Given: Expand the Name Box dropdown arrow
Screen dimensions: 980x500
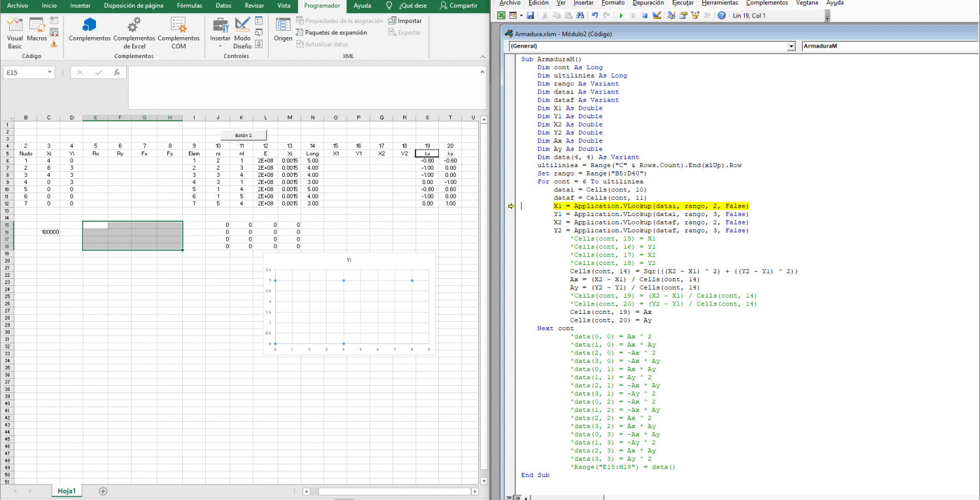Looking at the screenshot, I should pyautogui.click(x=50, y=73).
